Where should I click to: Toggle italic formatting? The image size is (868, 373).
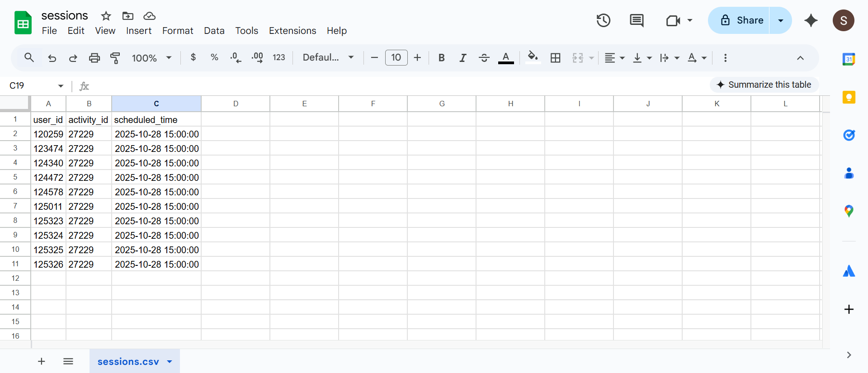tap(462, 58)
